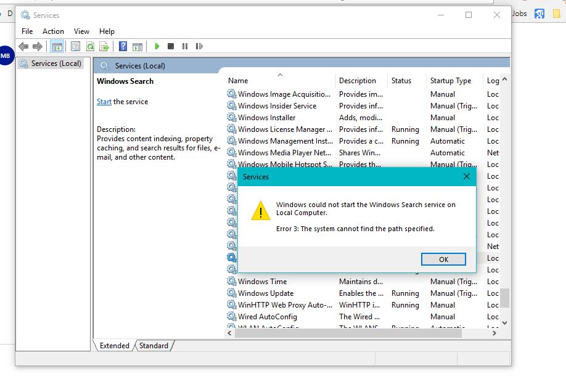Click the vertical scrollbar up arrow

point(504,79)
